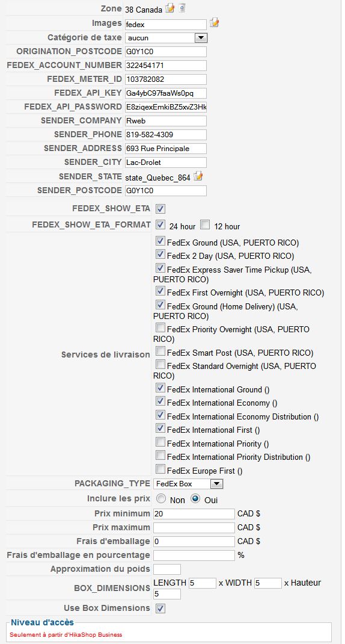The height and width of the screenshot is (644, 345).
Task: Select Non for Inclure les prix
Action: pyautogui.click(x=161, y=499)
